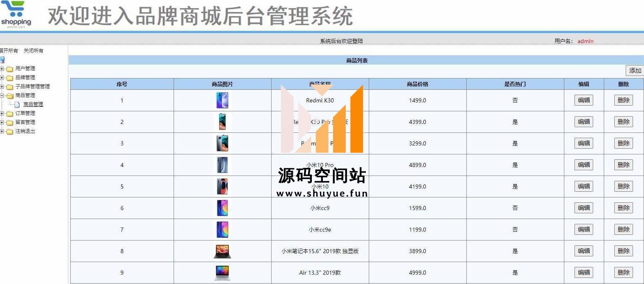Select 子品牌管理管理 label in the sidebar
The image size is (644, 284).
pos(33,87)
